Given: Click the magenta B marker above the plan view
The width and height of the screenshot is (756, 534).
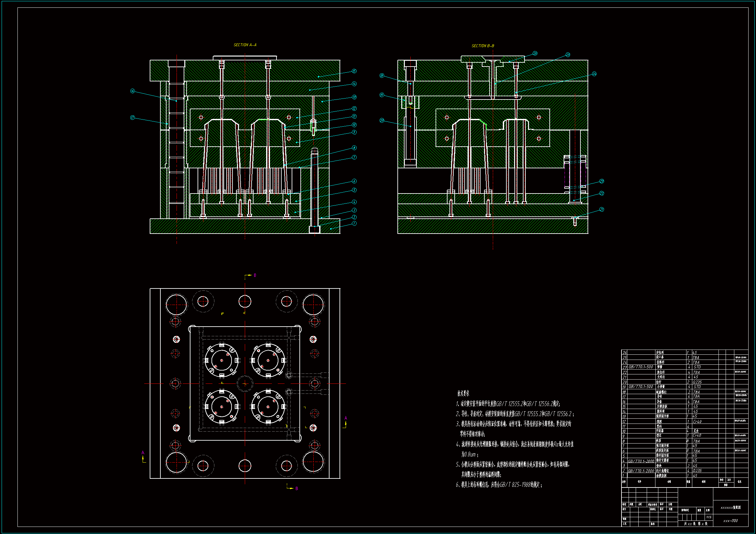Looking at the screenshot, I should pyautogui.click(x=255, y=275).
